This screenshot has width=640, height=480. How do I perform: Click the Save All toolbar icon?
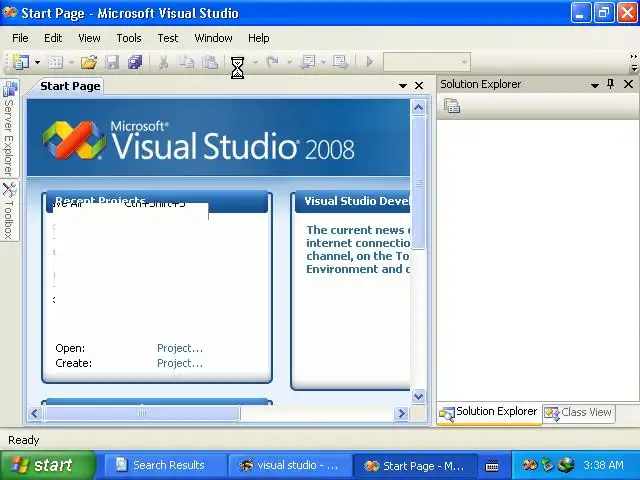(x=135, y=62)
